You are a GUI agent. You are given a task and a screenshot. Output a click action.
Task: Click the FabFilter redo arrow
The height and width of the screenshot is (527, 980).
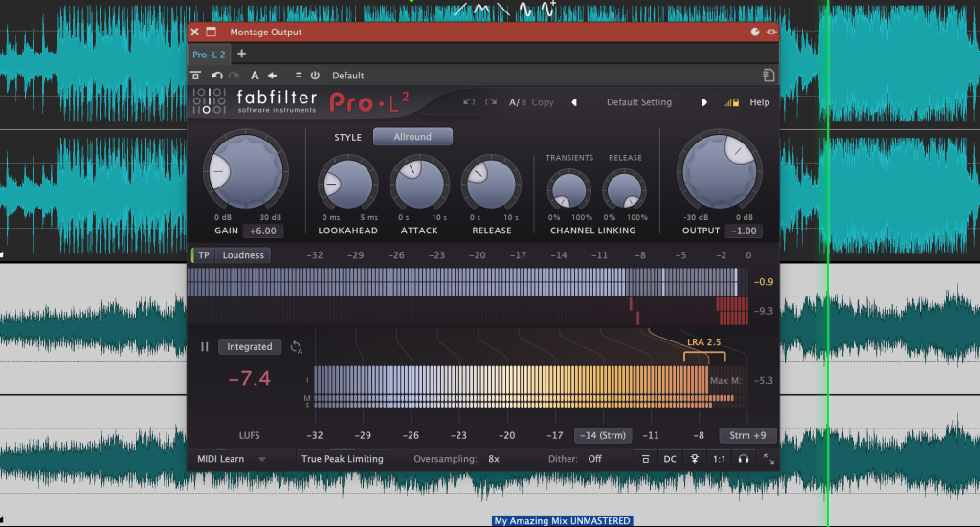(491, 102)
